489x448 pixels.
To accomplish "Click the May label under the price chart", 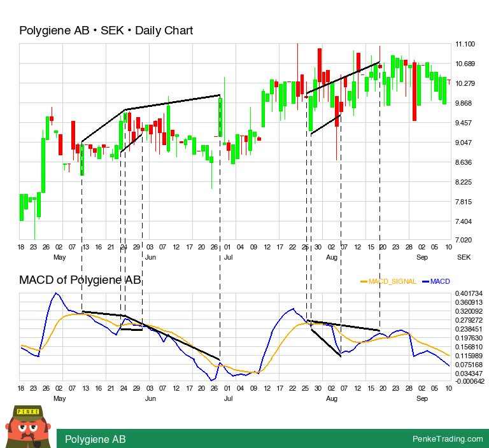I will (59, 257).
